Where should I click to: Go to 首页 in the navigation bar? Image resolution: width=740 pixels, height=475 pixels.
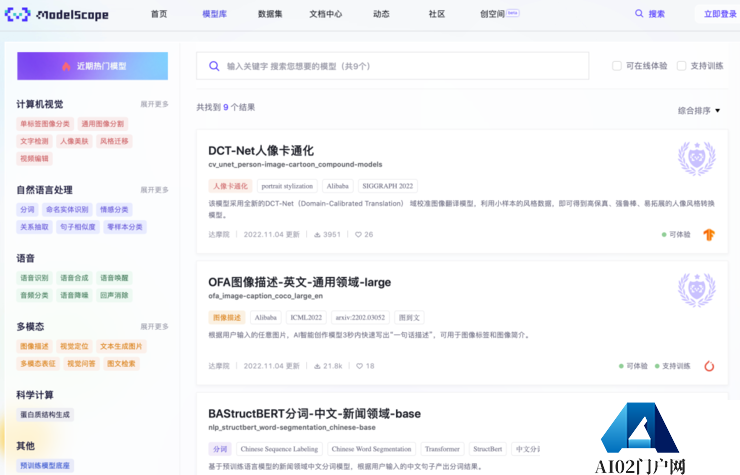pyautogui.click(x=159, y=14)
